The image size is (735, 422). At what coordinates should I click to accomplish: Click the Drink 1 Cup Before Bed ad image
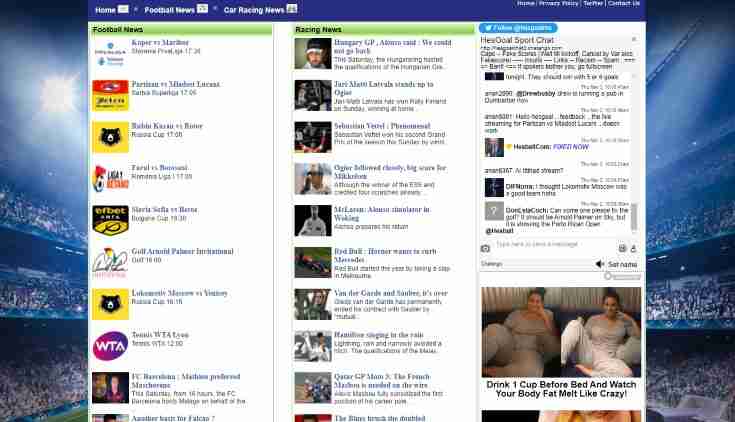561,332
